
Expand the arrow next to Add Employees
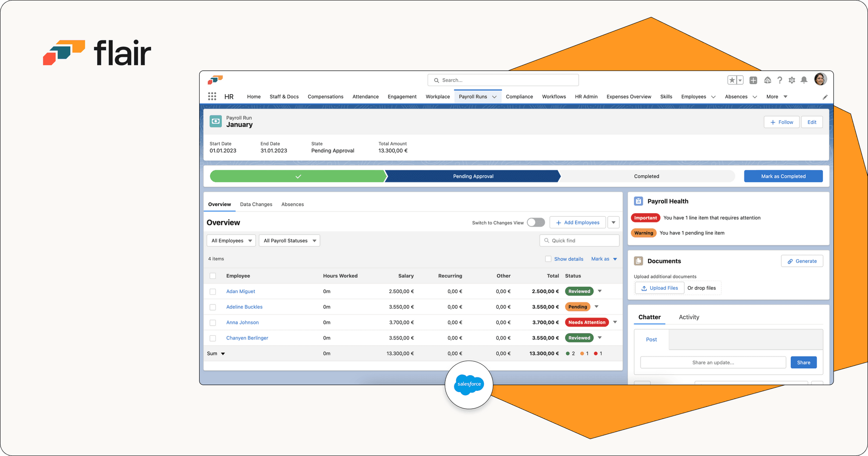pos(613,222)
